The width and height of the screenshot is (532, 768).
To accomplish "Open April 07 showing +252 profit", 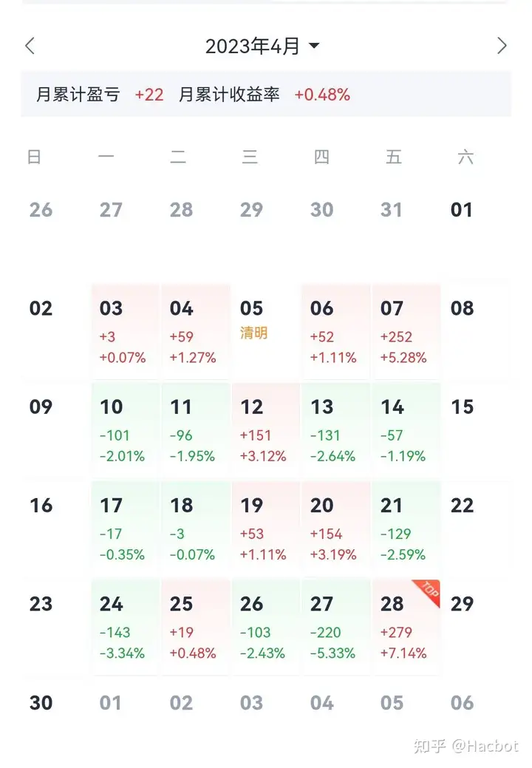I will tap(406, 332).
